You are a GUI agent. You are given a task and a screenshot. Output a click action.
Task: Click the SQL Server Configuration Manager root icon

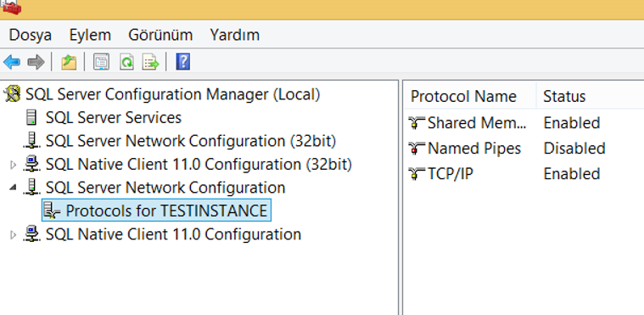12,94
